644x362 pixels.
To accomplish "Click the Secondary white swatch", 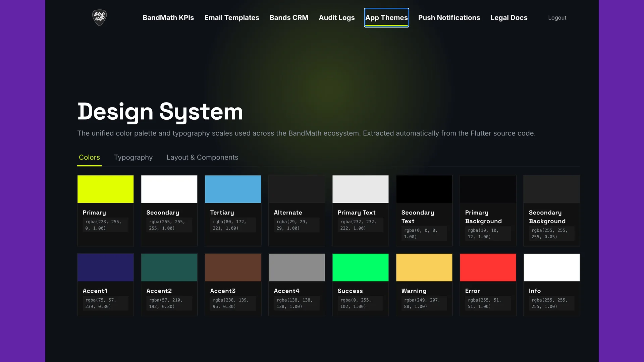I will (x=169, y=189).
